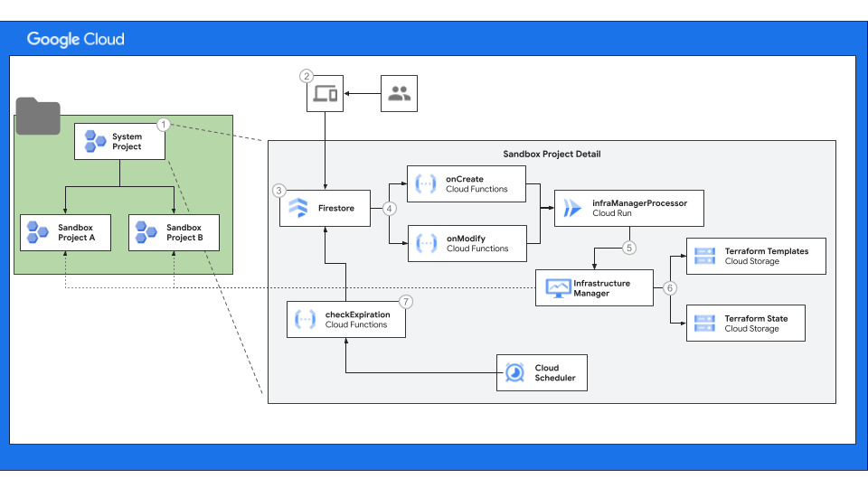
Task: Click the Sandbox Project A hexagon icon
Action: coord(38,232)
